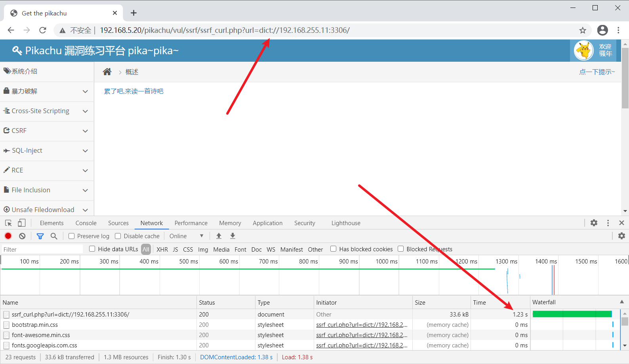Image resolution: width=629 pixels, height=364 pixels.
Task: Click the page vertical scrollbar thumb
Action: pyautogui.click(x=625, y=78)
